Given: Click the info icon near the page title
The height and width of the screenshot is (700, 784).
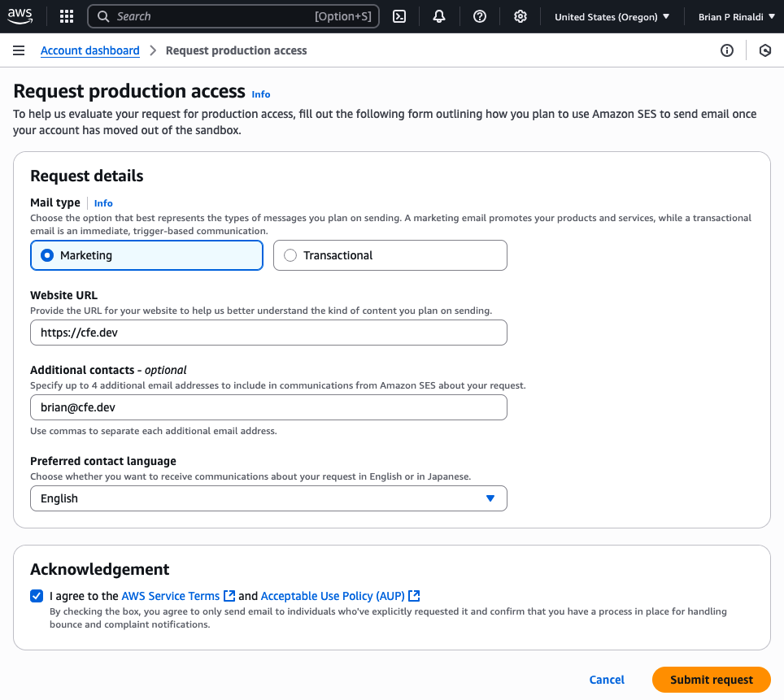Looking at the screenshot, I should pyautogui.click(x=260, y=94).
